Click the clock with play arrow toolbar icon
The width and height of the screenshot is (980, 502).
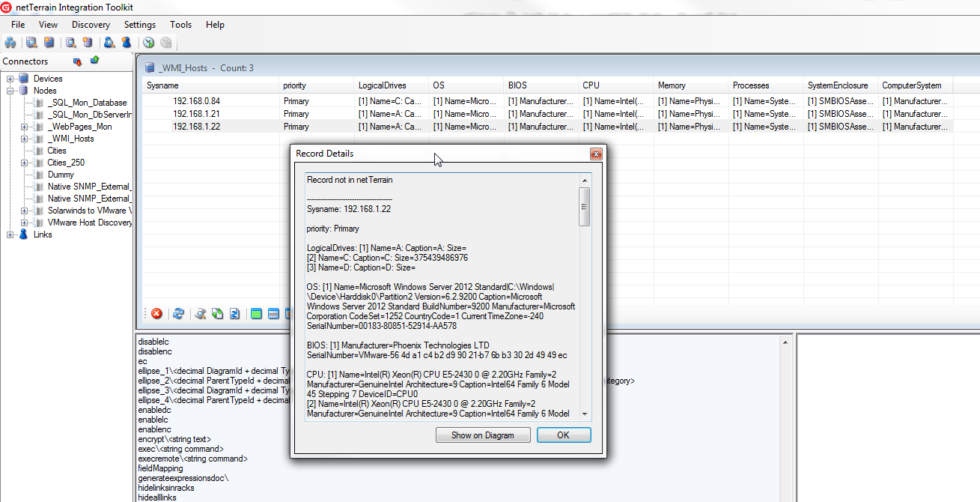pos(149,43)
